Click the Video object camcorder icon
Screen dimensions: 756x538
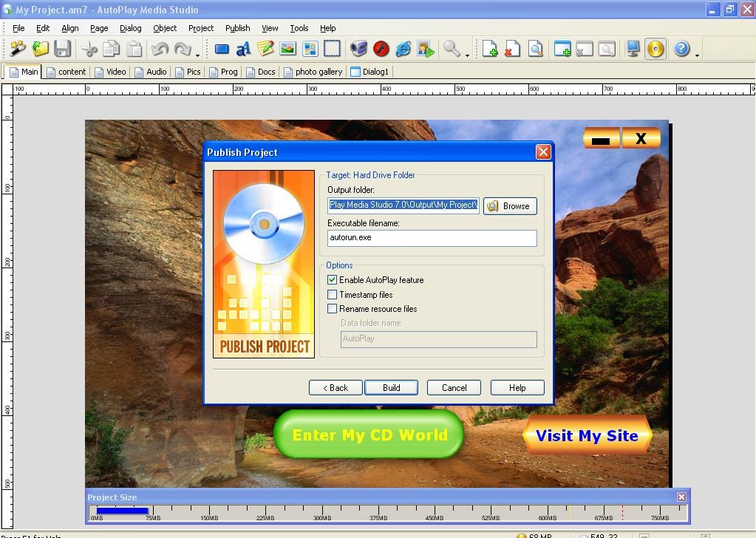[x=359, y=50]
